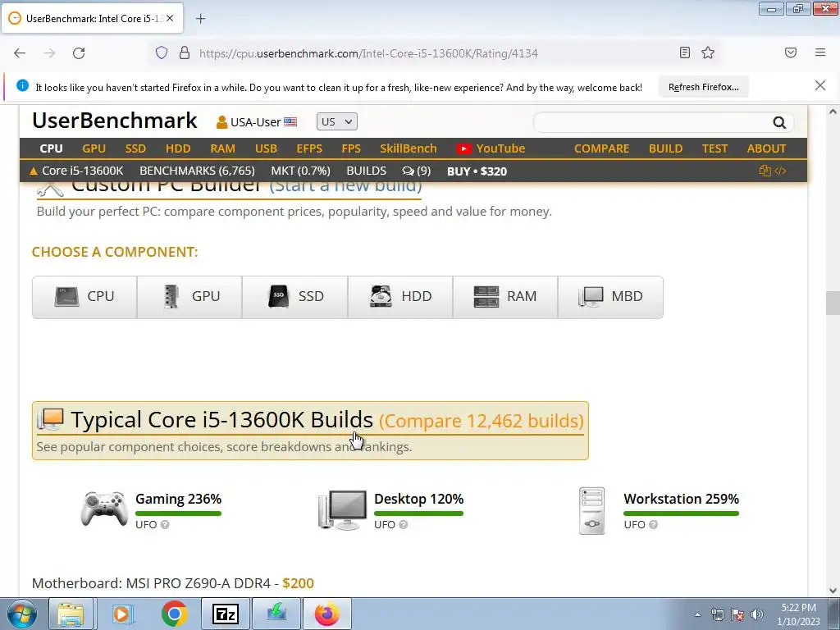Open Chrome from the taskbar

click(174, 614)
